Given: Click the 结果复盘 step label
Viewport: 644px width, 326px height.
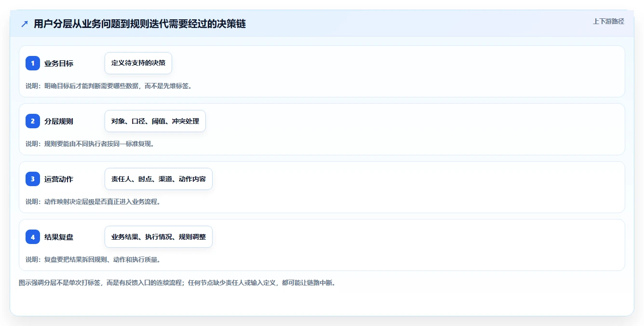Looking at the screenshot, I should (59, 237).
